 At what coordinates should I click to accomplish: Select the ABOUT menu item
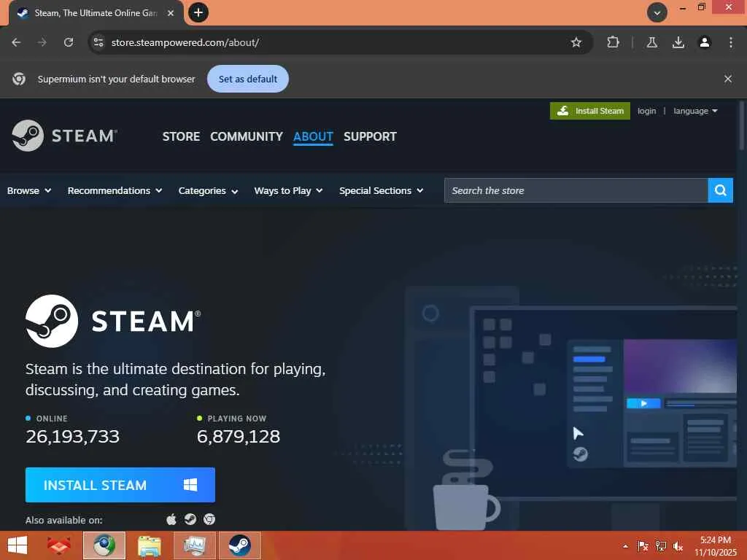[x=313, y=136]
